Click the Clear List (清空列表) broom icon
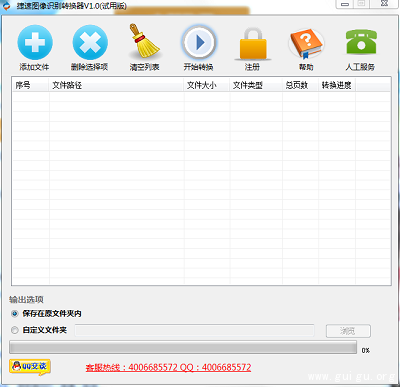This screenshot has width=400, height=387. [144, 41]
